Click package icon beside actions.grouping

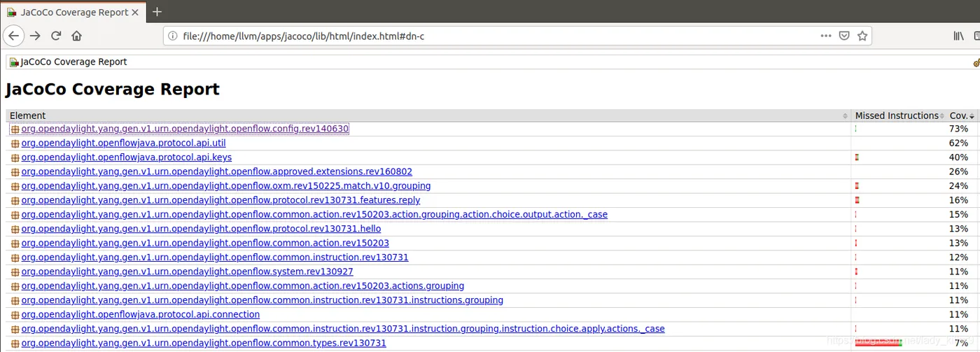15,286
